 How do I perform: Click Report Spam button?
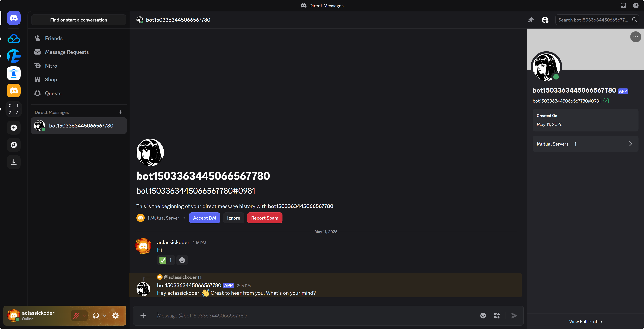click(x=264, y=218)
